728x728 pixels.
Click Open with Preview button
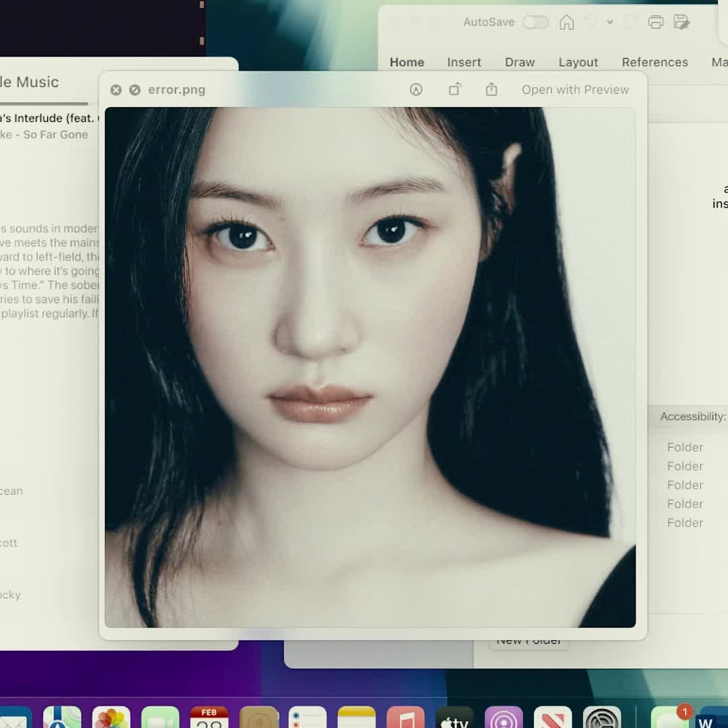[x=575, y=90]
